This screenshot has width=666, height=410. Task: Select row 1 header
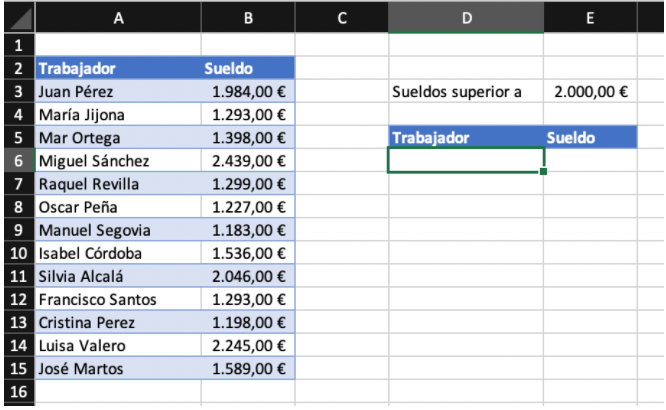[x=20, y=45]
